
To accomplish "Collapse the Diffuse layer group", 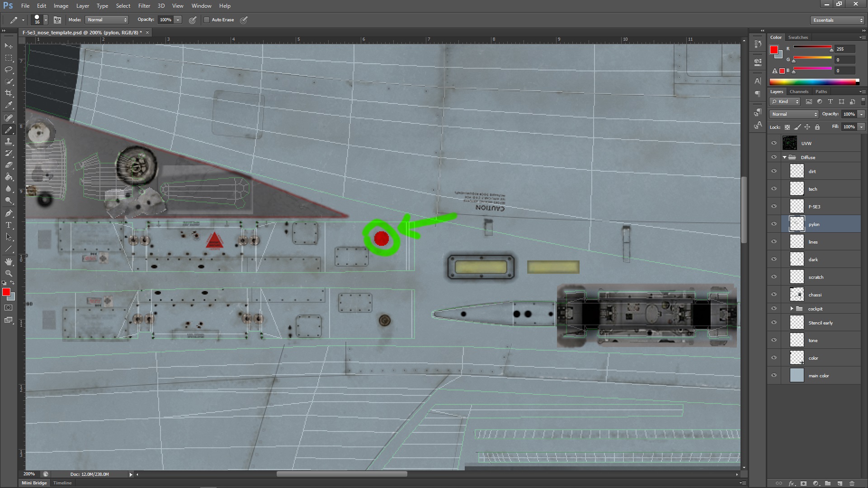I will pos(784,157).
